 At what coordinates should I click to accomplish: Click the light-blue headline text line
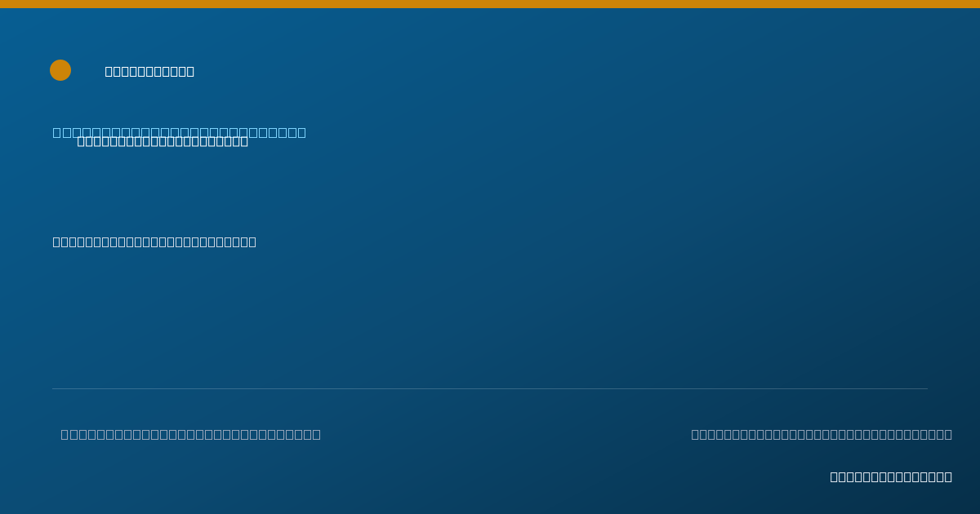pyautogui.click(x=180, y=132)
